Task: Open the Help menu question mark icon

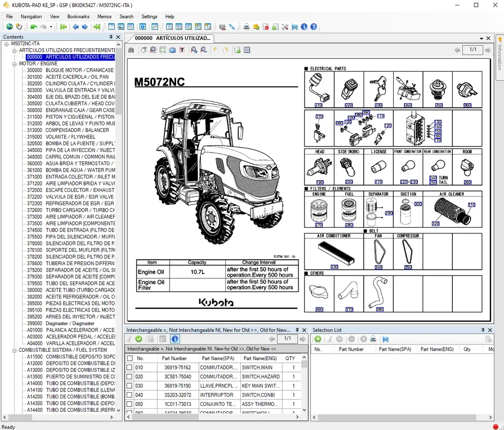Action: [314, 27]
